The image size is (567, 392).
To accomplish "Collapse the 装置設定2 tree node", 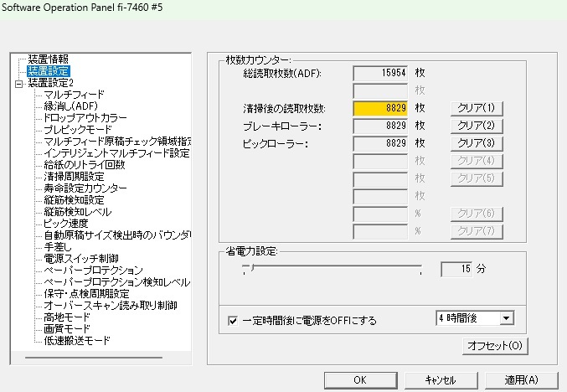I will (x=18, y=85).
